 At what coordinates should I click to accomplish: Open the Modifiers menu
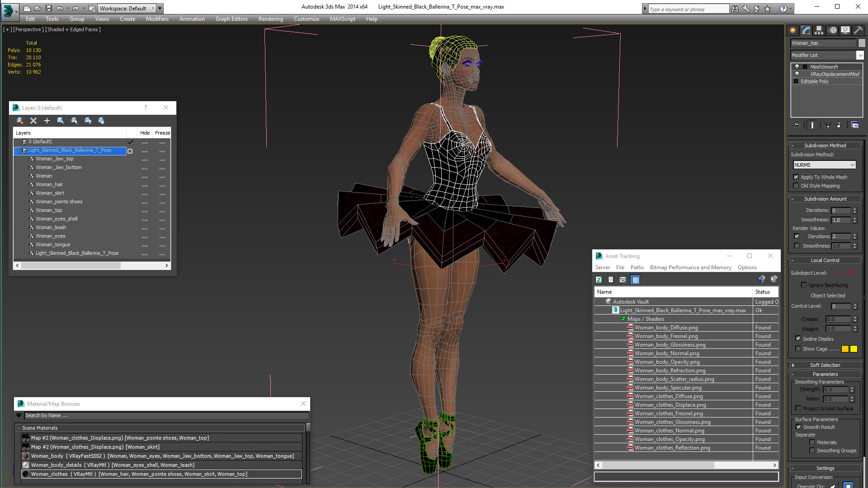coord(157,19)
